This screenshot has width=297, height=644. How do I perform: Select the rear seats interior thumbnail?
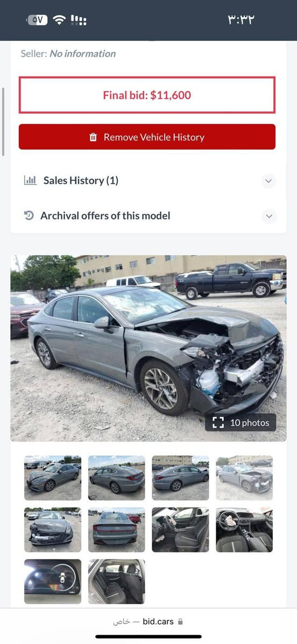(117, 582)
